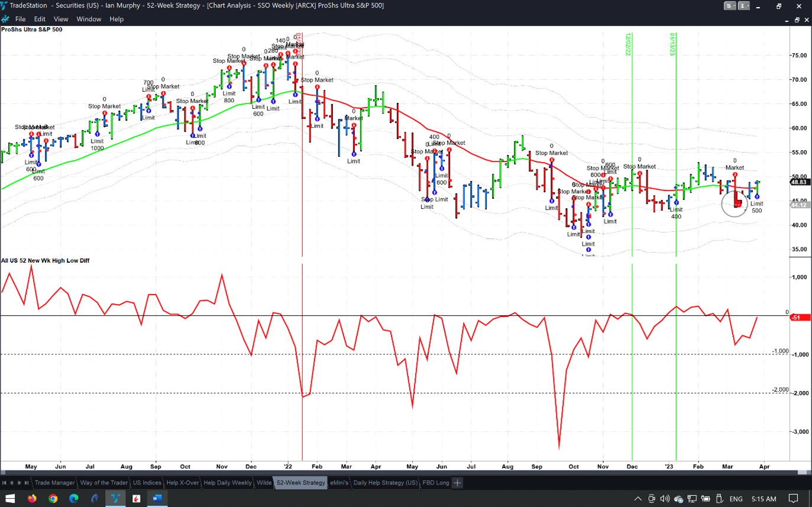The height and width of the screenshot is (507, 812).
Task: Click the I interval-link button in the title bar
Action: pyautogui.click(x=743, y=6)
